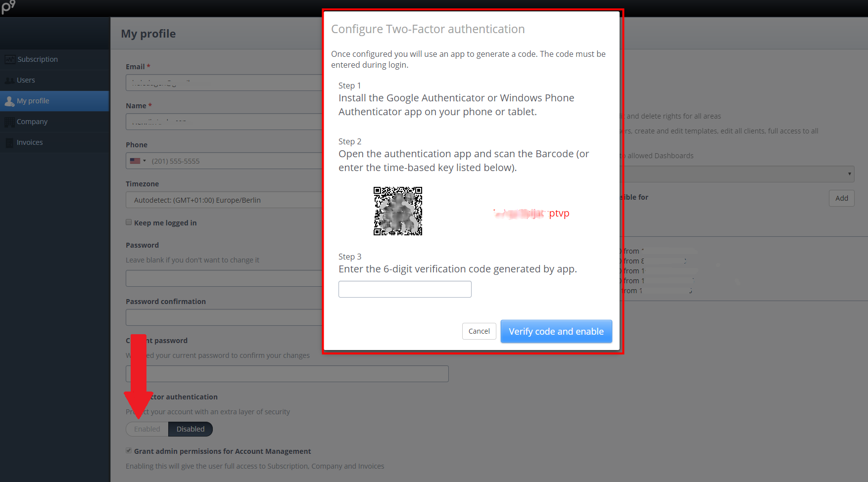This screenshot has width=868, height=482.
Task: Click the Users group icon in sidebar
Action: [10, 80]
